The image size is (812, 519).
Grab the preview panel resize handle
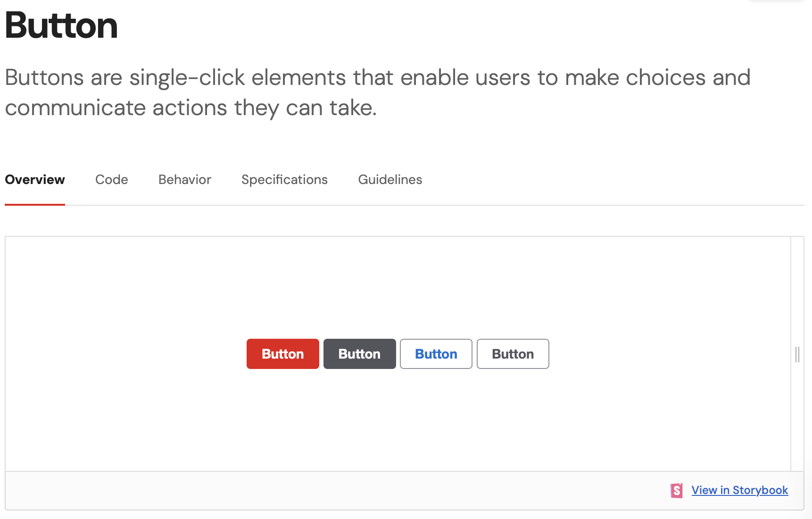[x=797, y=354]
